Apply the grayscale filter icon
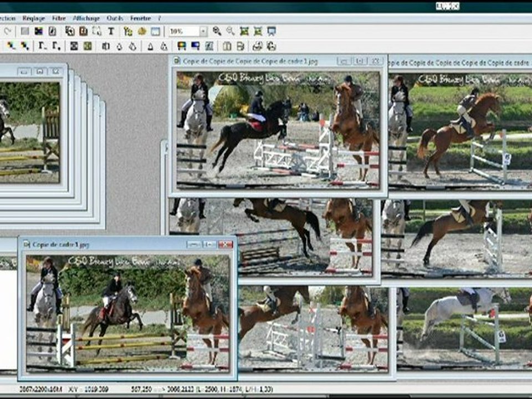The width and height of the screenshot is (532, 399). click(74, 46)
